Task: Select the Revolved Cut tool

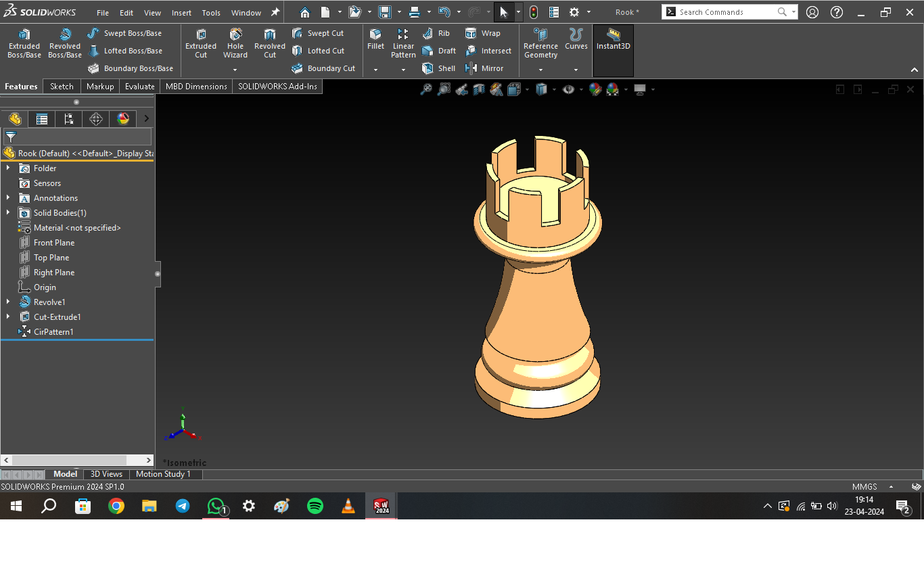Action: (269, 43)
